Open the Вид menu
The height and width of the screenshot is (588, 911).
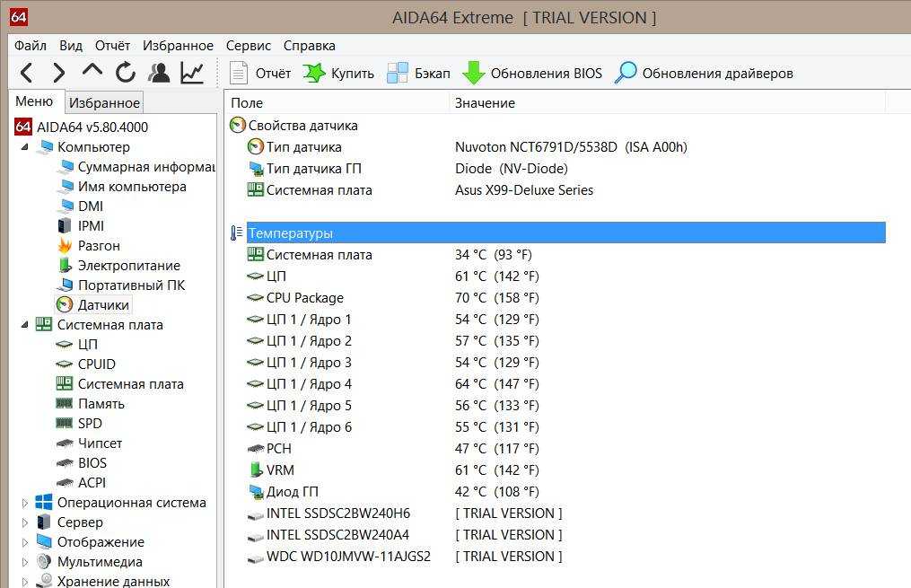coord(71,45)
